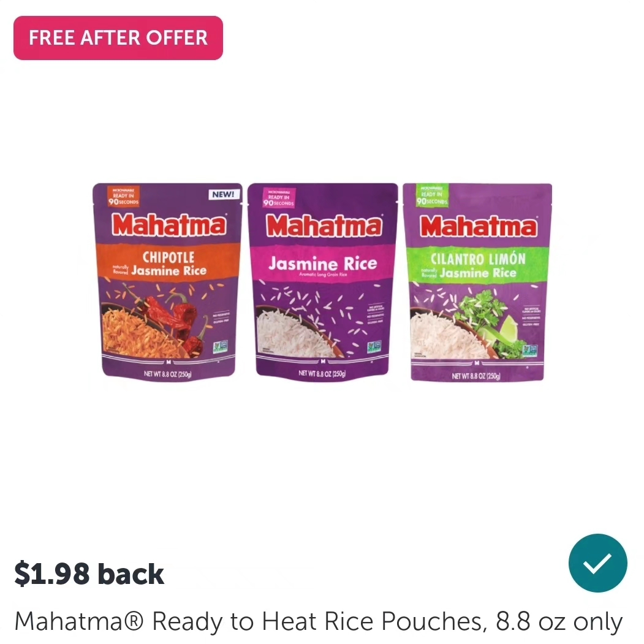Tap the green CILANTRO LIMÓN flavor band
This screenshot has height=644, width=644.
(x=477, y=265)
